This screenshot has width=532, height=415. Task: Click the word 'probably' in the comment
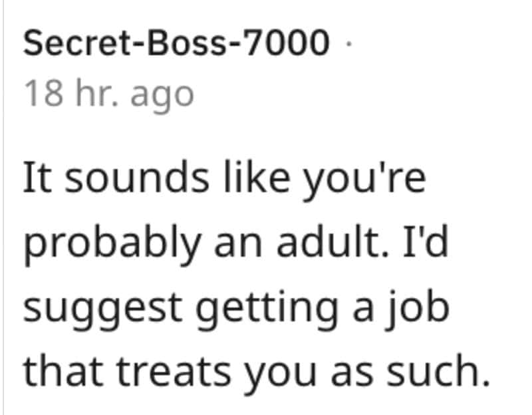(112, 243)
